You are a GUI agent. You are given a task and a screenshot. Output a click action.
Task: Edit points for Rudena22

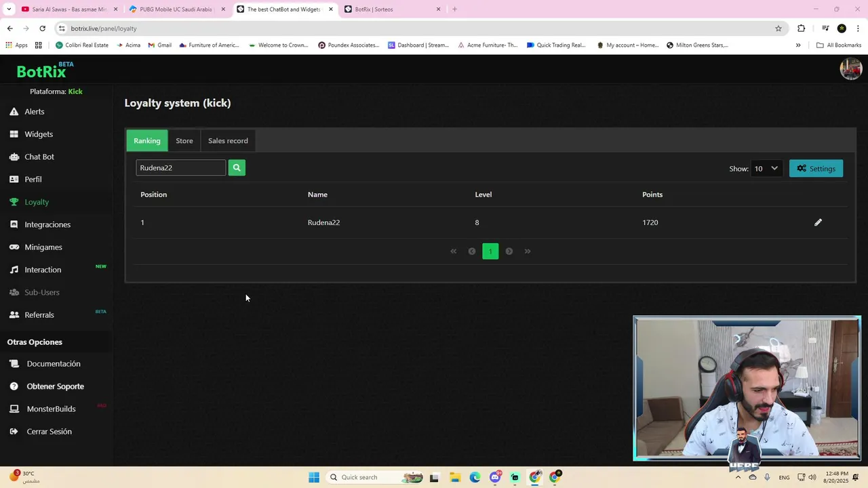[818, 222]
